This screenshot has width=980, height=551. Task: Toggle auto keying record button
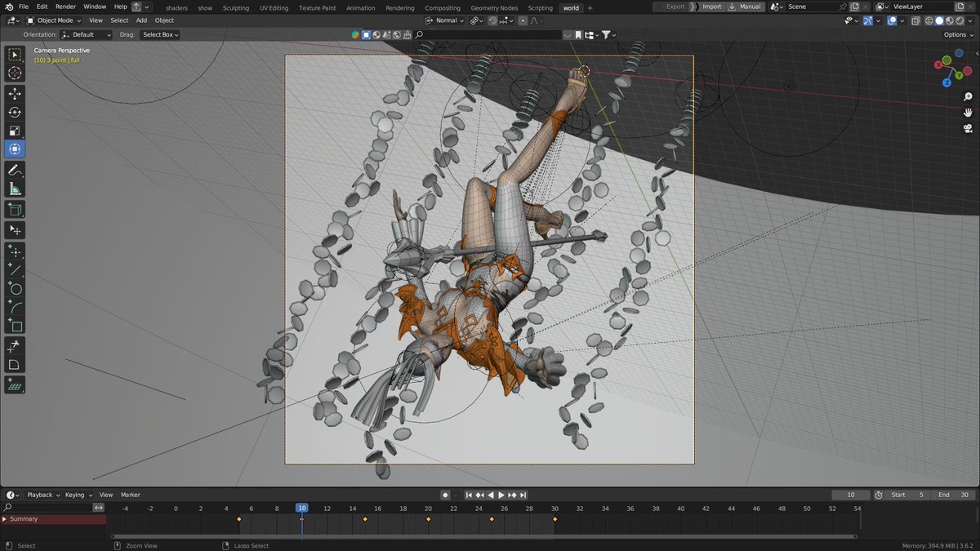coord(445,495)
